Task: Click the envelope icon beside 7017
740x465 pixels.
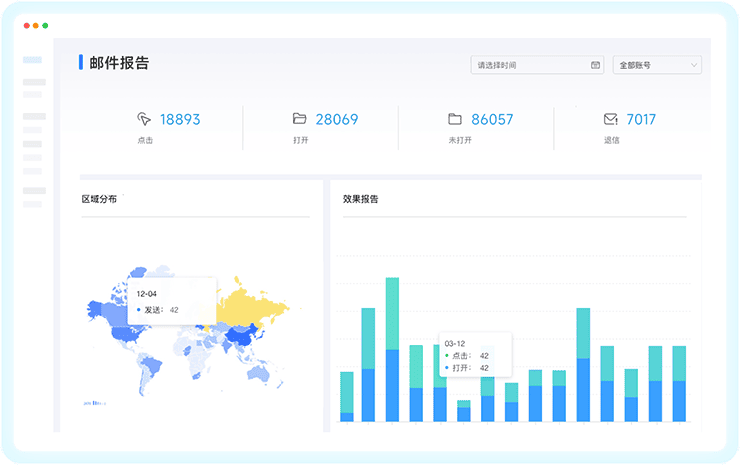Action: click(610, 119)
